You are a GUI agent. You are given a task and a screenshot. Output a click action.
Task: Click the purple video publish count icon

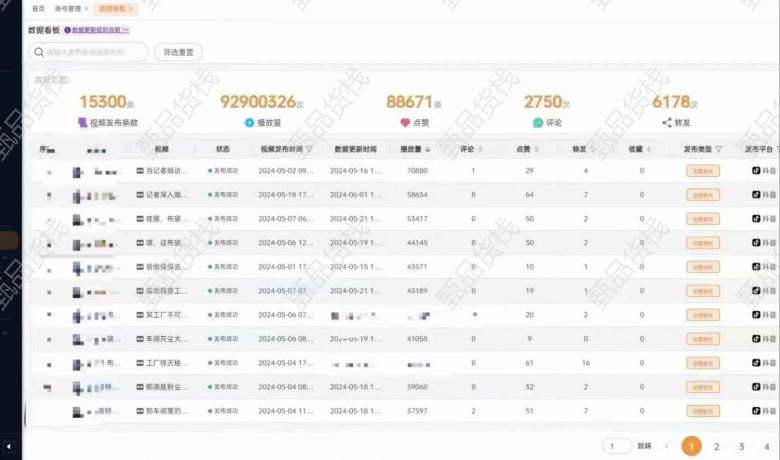click(82, 123)
